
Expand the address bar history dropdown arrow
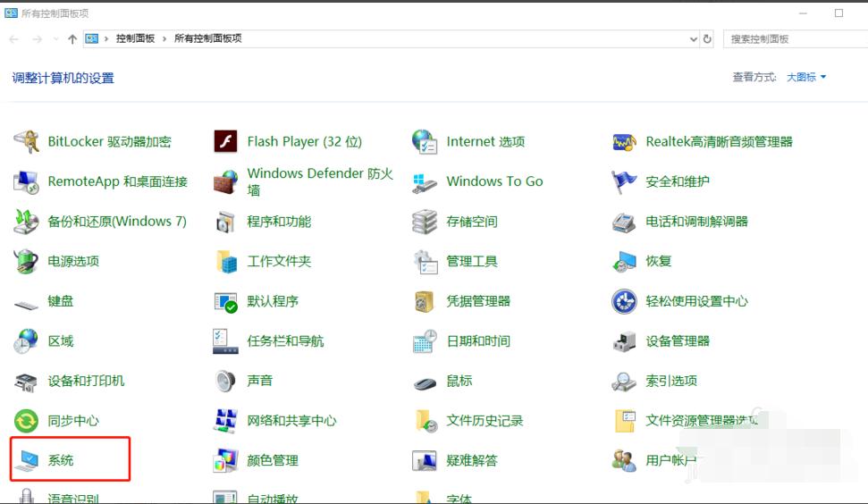click(x=693, y=38)
